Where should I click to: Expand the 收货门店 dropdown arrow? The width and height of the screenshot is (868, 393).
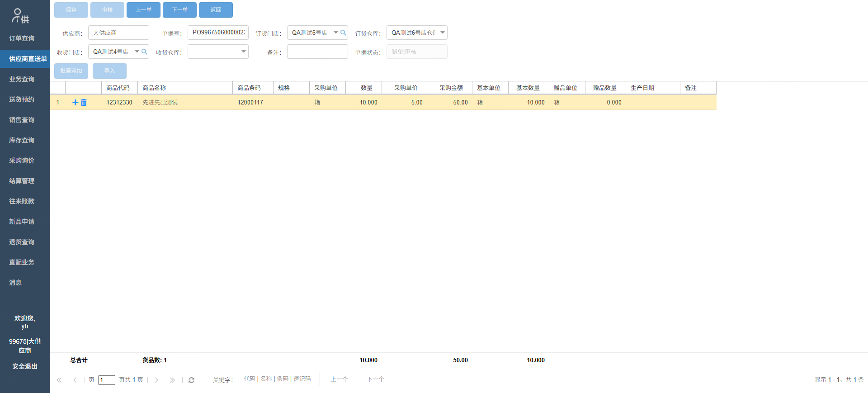[137, 52]
